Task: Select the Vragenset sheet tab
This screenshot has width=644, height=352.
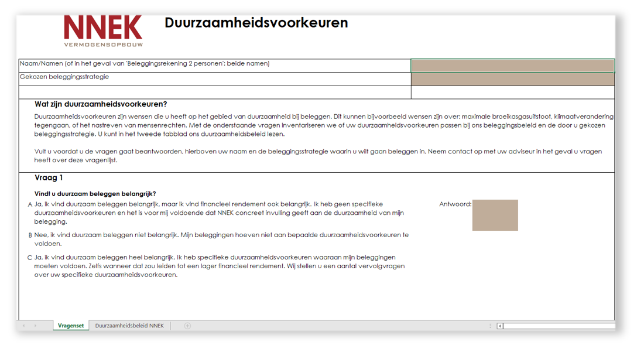Action: click(71, 326)
